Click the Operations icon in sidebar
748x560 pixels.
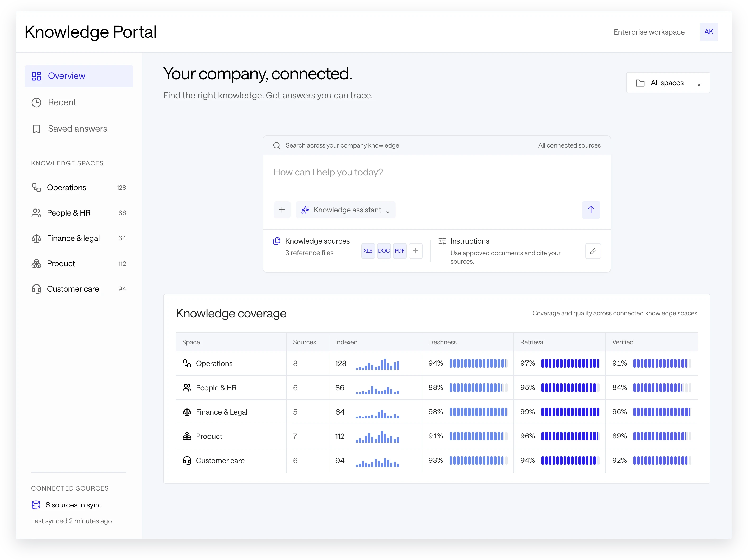[36, 188]
